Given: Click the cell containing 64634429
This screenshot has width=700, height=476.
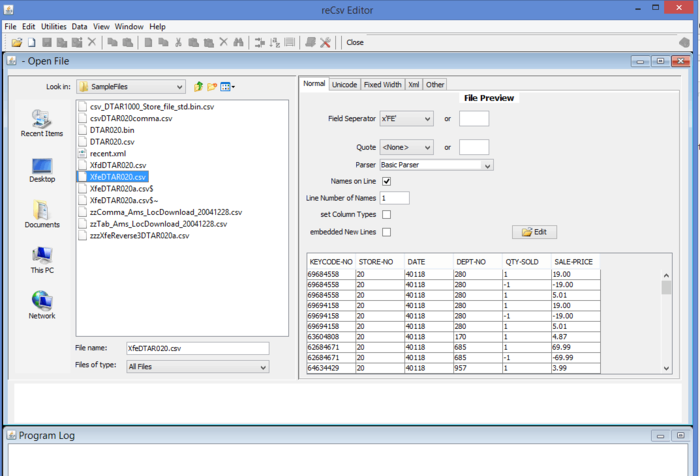Looking at the screenshot, I should [331, 368].
